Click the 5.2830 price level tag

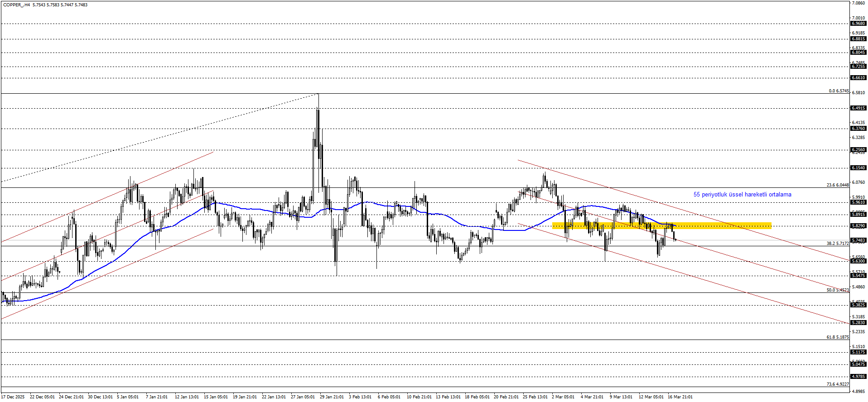click(858, 323)
